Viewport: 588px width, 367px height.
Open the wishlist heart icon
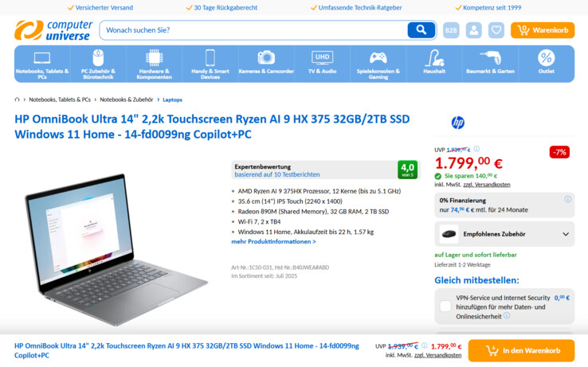(496, 30)
